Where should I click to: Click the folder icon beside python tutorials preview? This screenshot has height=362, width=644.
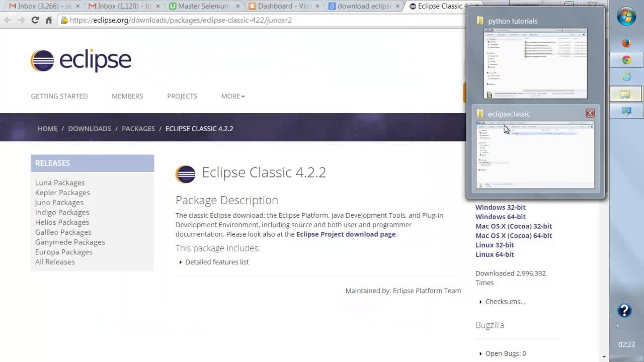click(480, 21)
